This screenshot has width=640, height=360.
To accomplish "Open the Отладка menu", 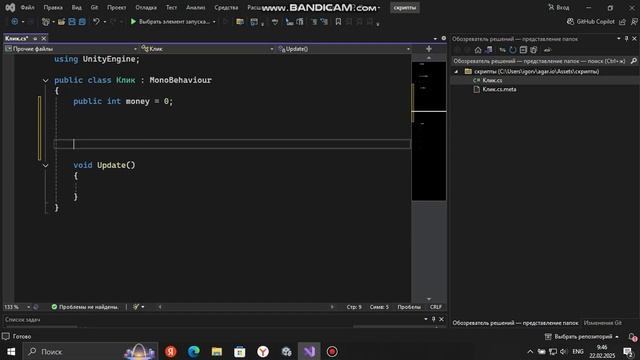I will coord(146,8).
